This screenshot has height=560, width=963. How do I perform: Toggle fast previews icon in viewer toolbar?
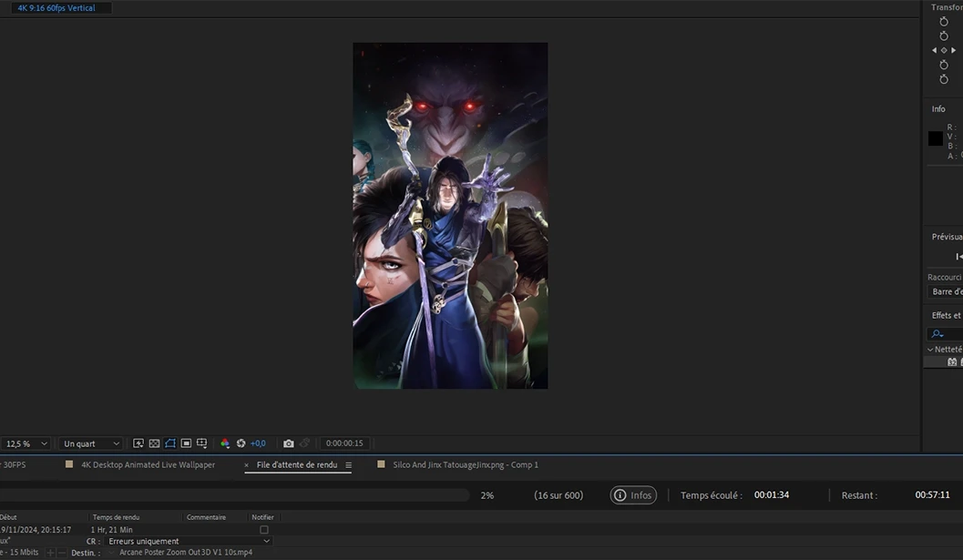138,443
